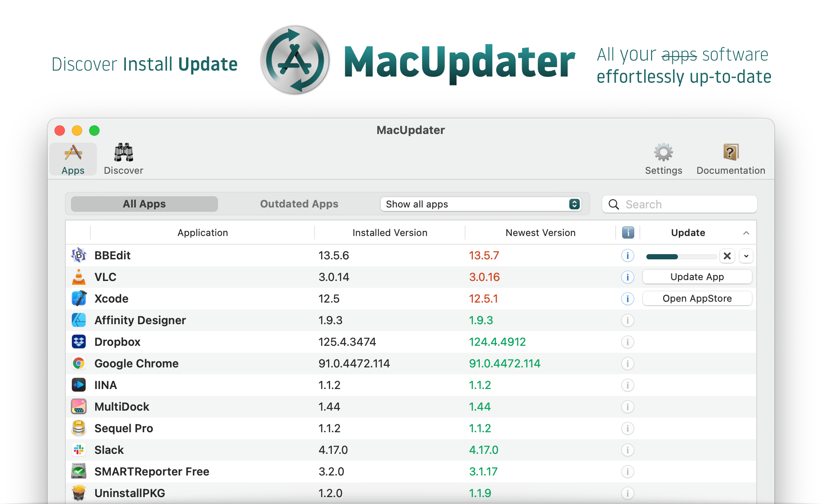Show info for Affinity Designer

coord(628,320)
